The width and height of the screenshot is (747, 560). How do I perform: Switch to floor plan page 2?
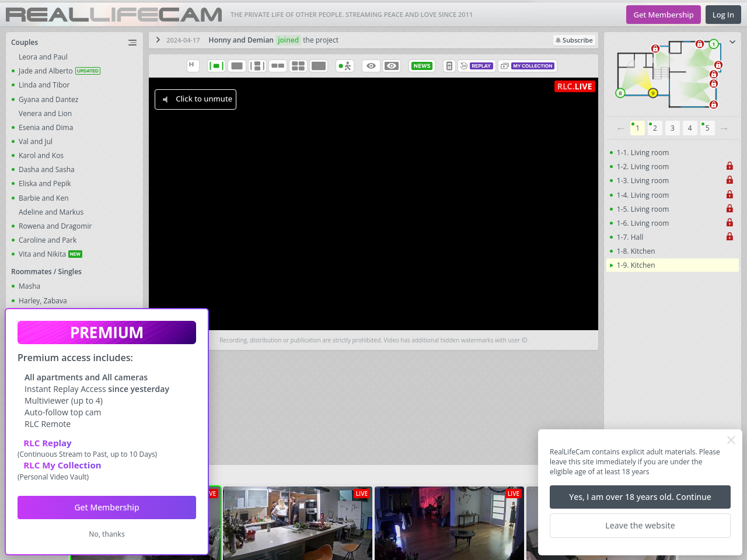click(655, 128)
